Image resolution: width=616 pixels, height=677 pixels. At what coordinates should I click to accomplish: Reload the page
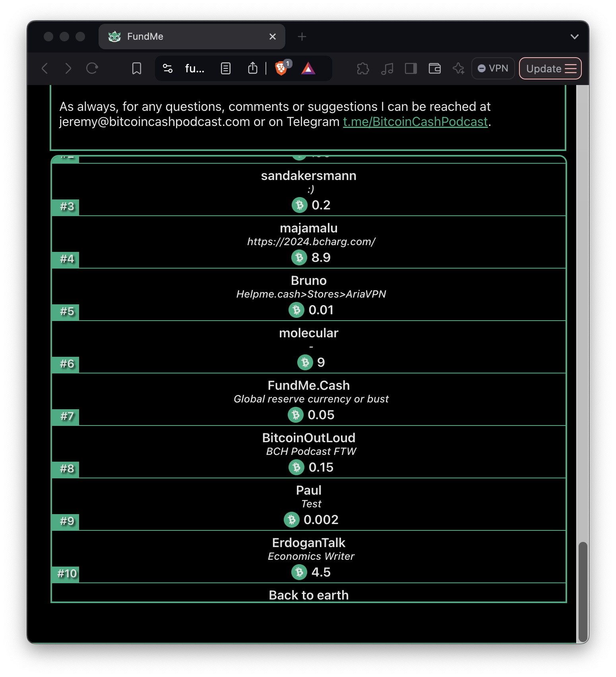pyautogui.click(x=92, y=69)
